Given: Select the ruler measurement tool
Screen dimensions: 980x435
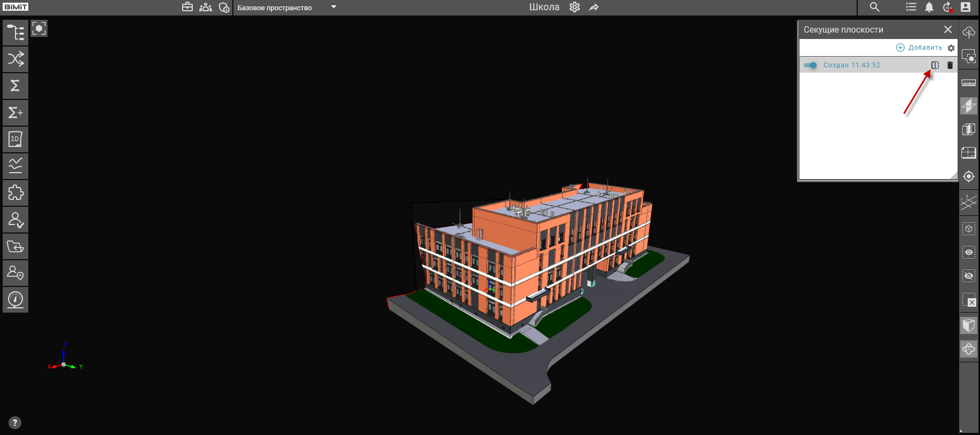Looking at the screenshot, I should tap(968, 83).
